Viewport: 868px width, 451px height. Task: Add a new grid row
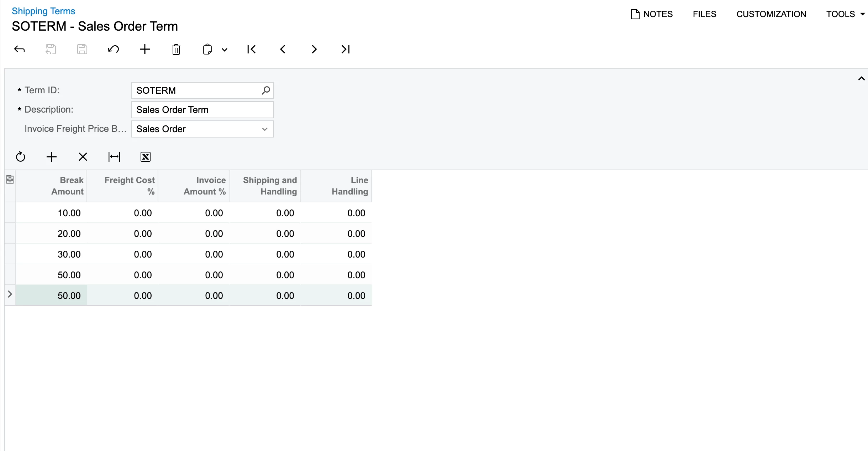52,157
